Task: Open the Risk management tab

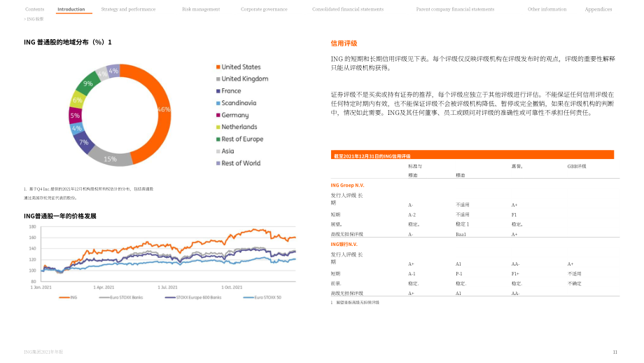Action: pos(201,9)
